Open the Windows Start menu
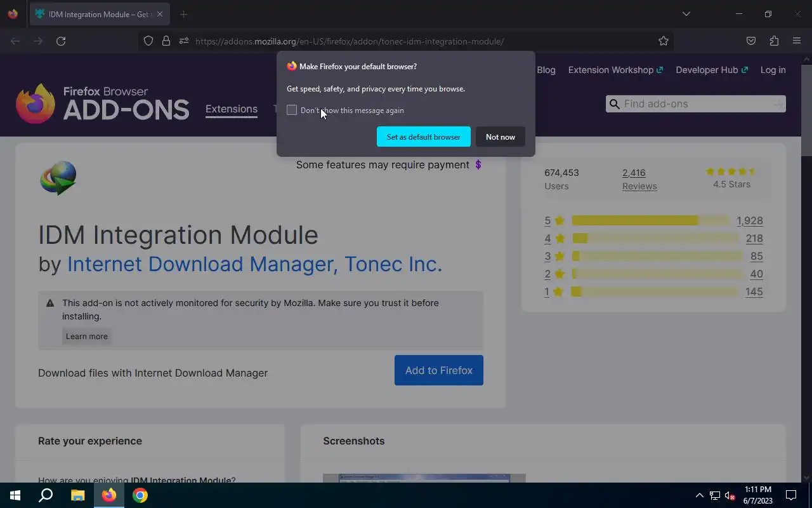The width and height of the screenshot is (812, 508). pos(15,495)
